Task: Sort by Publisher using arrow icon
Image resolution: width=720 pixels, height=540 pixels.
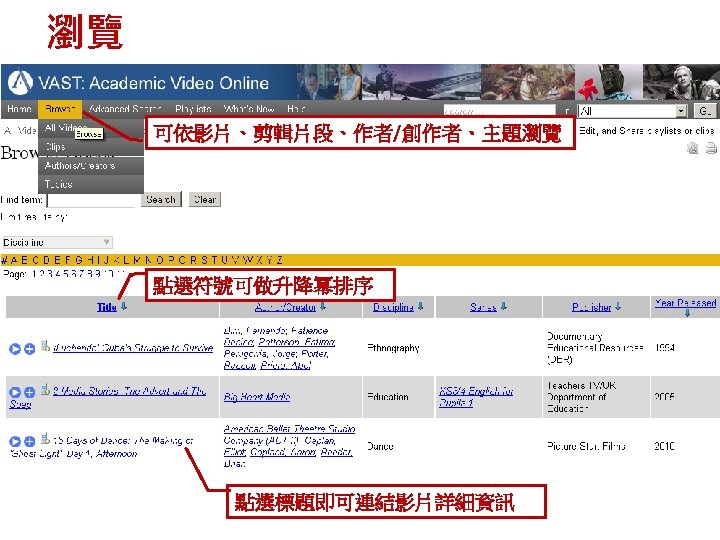Action: click(618, 306)
